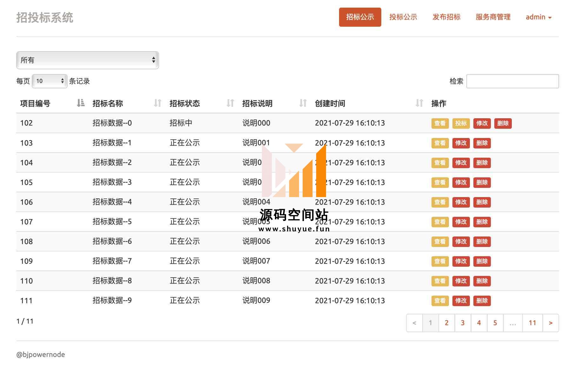The height and width of the screenshot is (377, 588).
Task: Click 删除 for project 106
Action: point(482,202)
